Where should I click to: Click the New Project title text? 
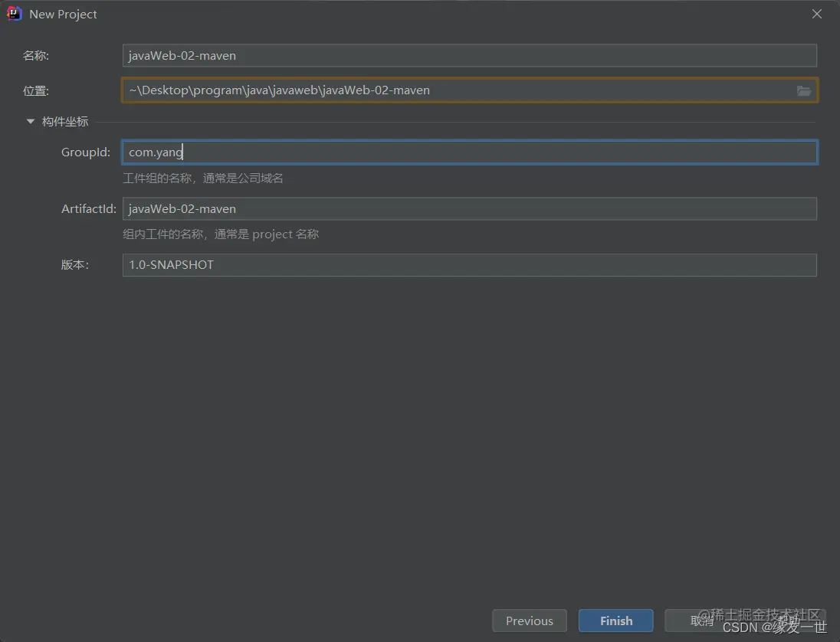[63, 15]
